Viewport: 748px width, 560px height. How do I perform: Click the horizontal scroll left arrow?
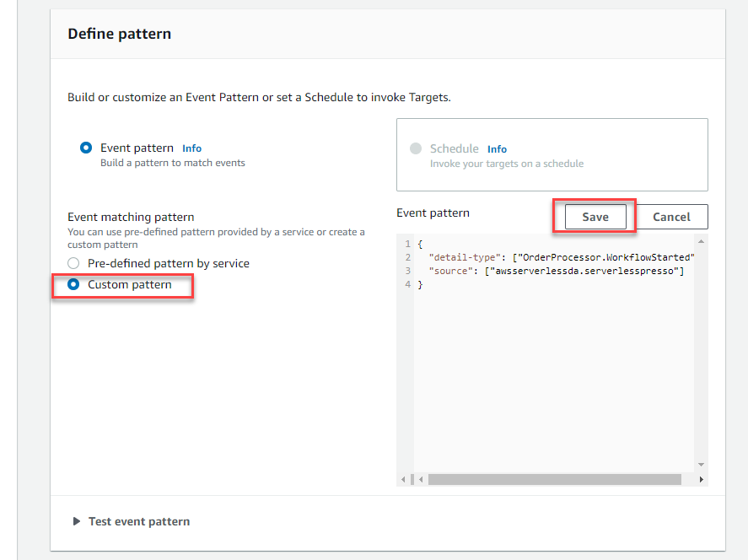[x=421, y=479]
